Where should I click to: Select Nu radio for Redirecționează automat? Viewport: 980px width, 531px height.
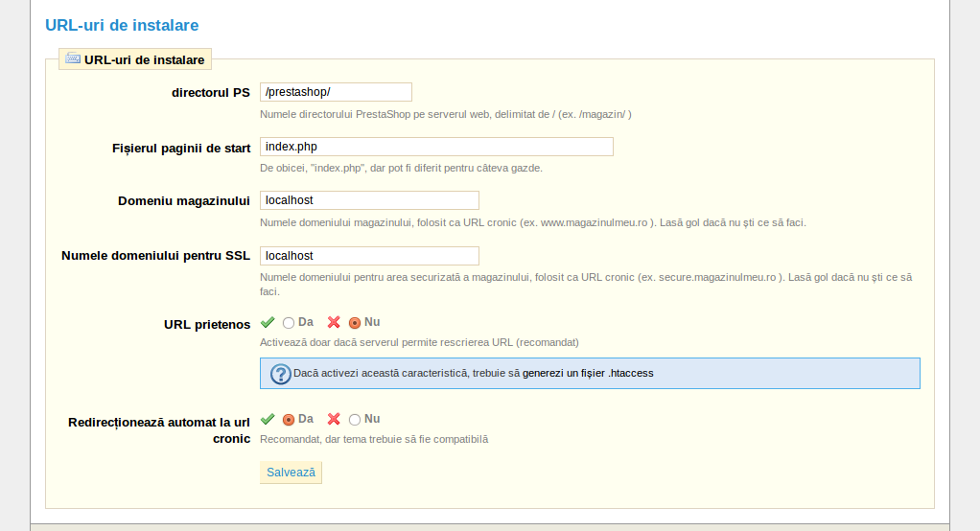click(355, 420)
